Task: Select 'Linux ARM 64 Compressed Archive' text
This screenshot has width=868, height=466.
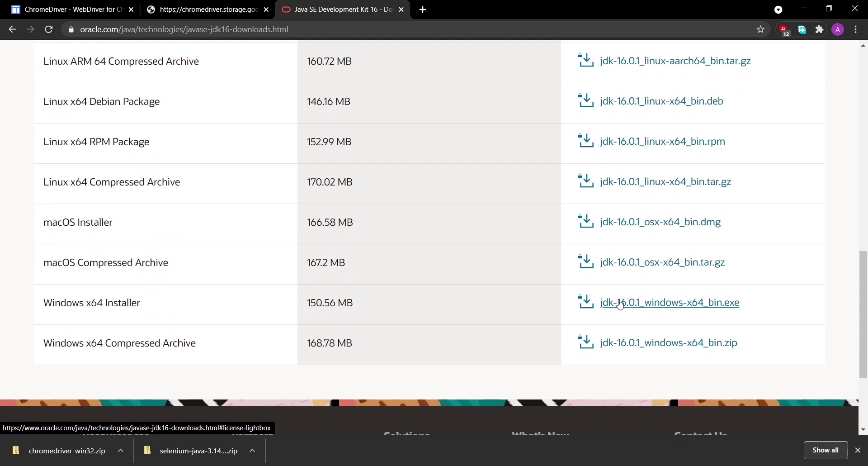Action: pos(121,61)
